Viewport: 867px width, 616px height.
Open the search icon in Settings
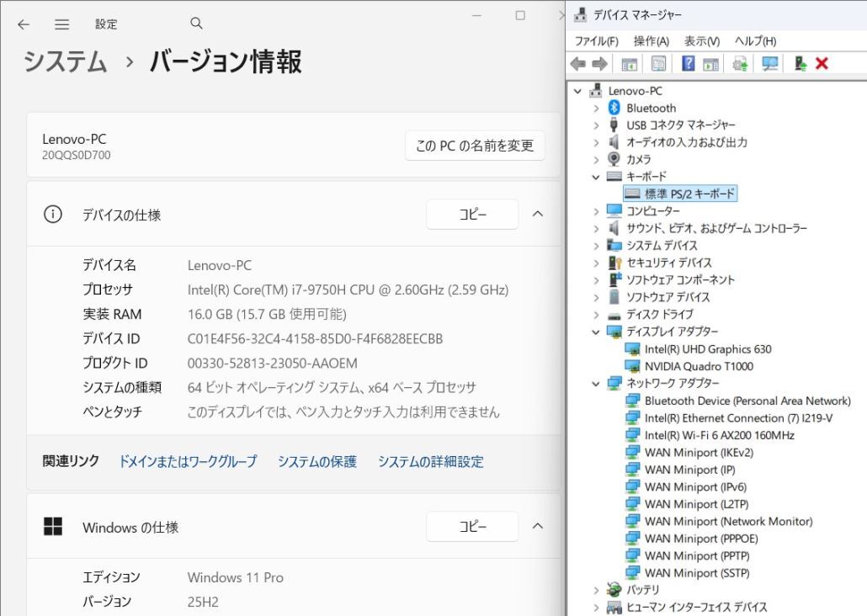tap(195, 23)
